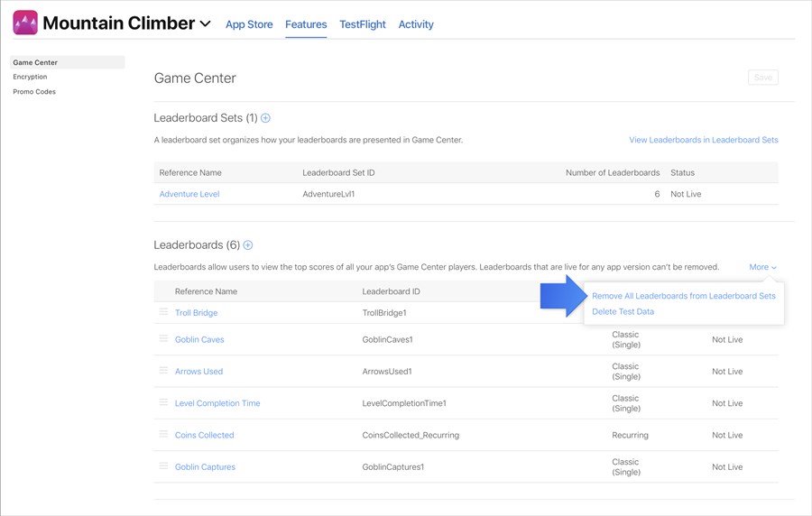The image size is (812, 516).
Task: Collapse the More dropdown menu
Action: click(x=762, y=267)
